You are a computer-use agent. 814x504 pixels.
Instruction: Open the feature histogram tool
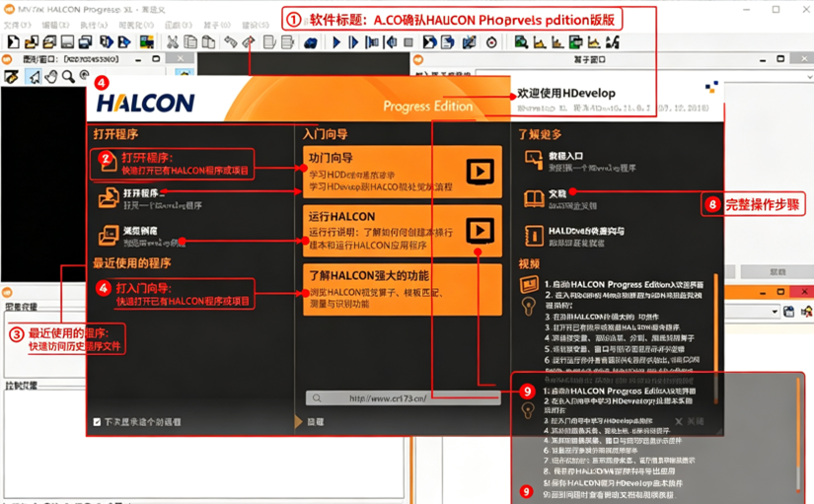point(557,42)
